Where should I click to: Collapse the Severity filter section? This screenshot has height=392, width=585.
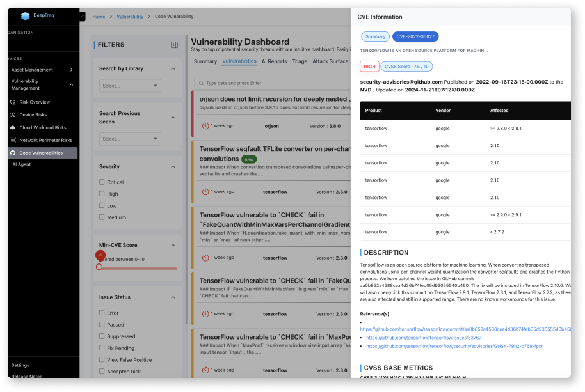click(173, 166)
